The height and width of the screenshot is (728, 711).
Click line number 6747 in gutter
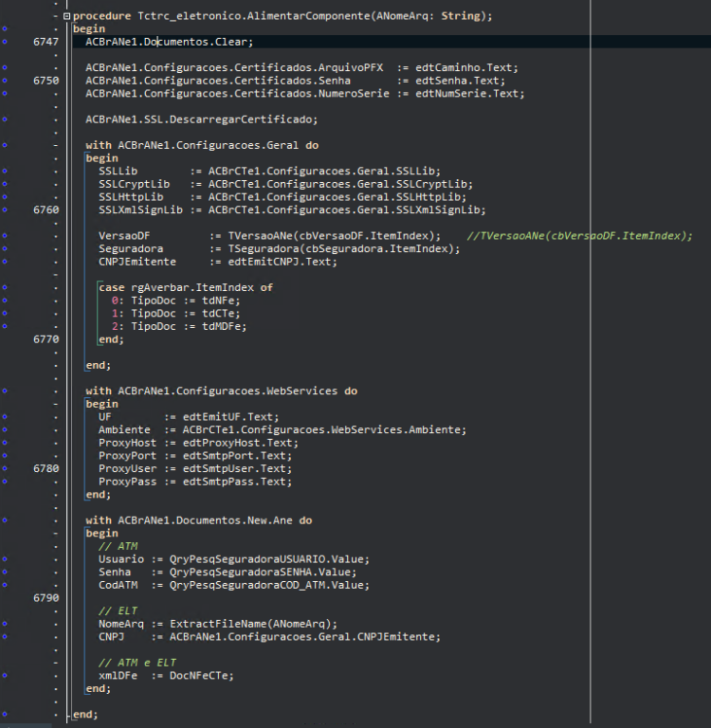[x=46, y=42]
